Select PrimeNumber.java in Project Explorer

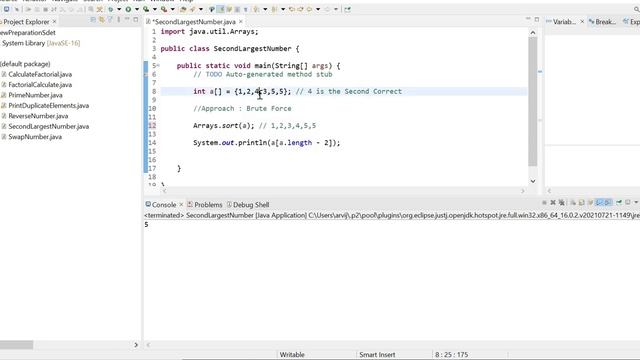pyautogui.click(x=35, y=95)
